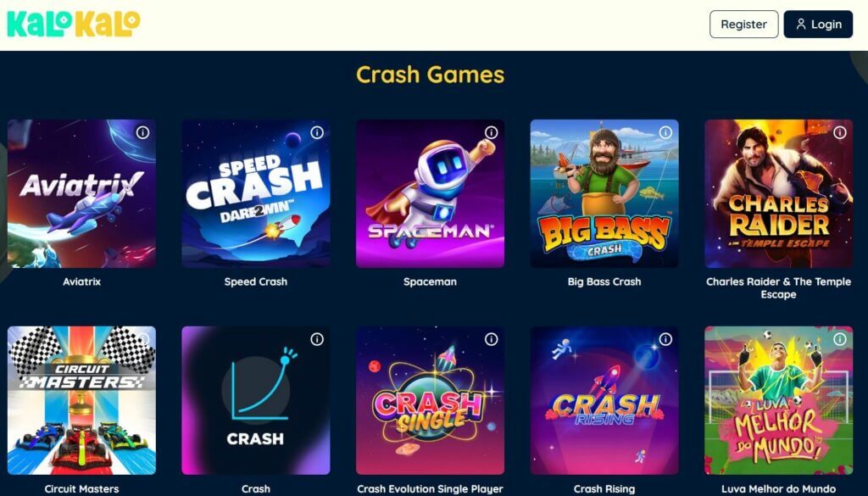Viewport: 868px width, 496px height.
Task: Select the Spaceman game thumbnail
Action: tap(430, 194)
